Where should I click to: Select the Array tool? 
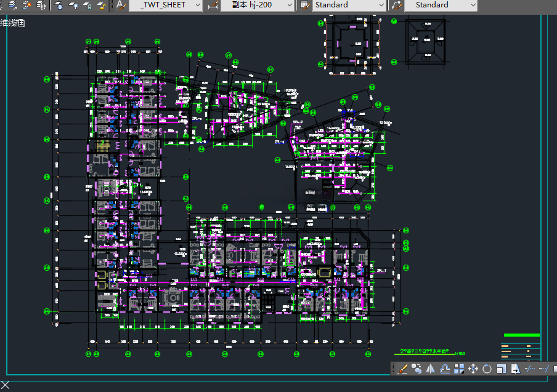coord(459,369)
